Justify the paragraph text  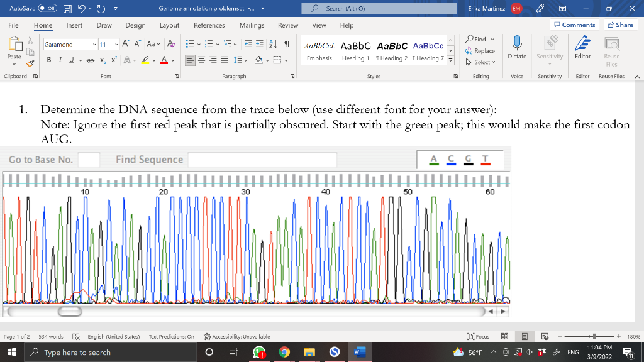coord(225,60)
